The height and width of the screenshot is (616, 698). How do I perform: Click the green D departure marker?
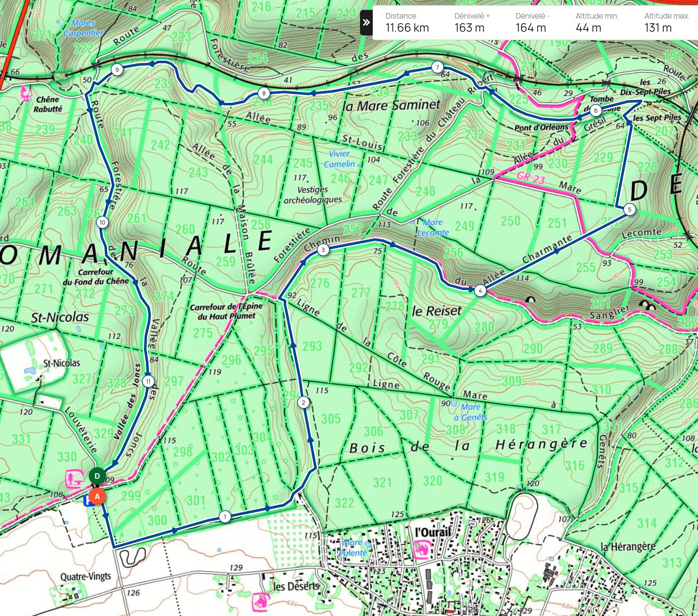(x=97, y=476)
